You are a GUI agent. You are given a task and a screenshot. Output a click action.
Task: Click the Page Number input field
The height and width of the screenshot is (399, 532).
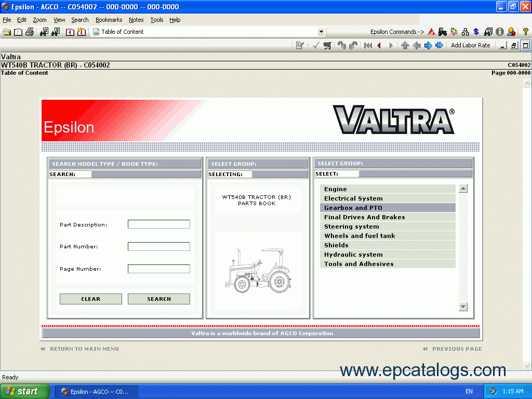pyautogui.click(x=159, y=269)
